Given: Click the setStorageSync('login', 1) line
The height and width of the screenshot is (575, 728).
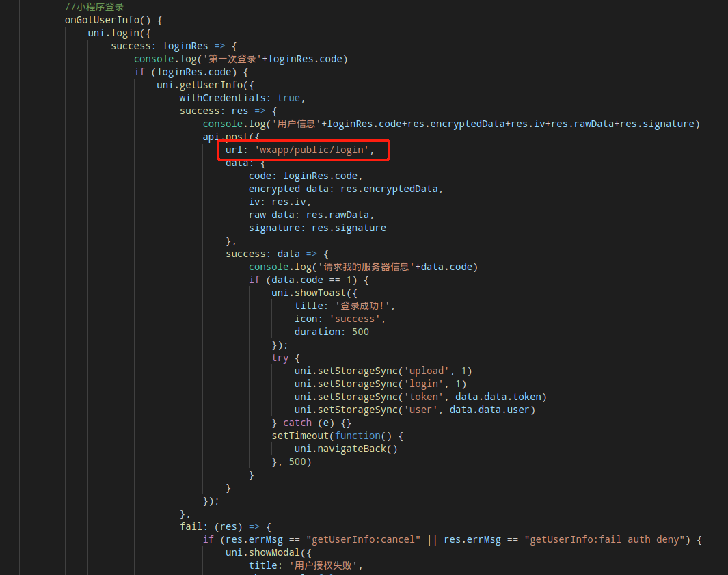Looking at the screenshot, I should [x=380, y=384].
